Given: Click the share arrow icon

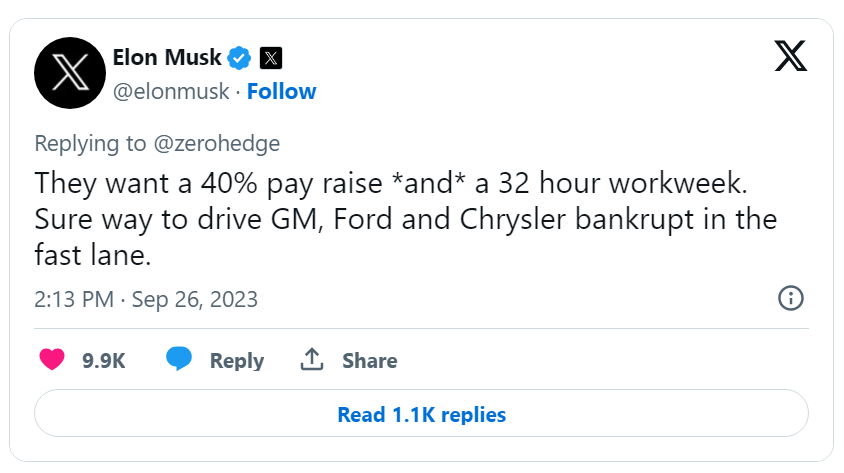Looking at the screenshot, I should 311,360.
